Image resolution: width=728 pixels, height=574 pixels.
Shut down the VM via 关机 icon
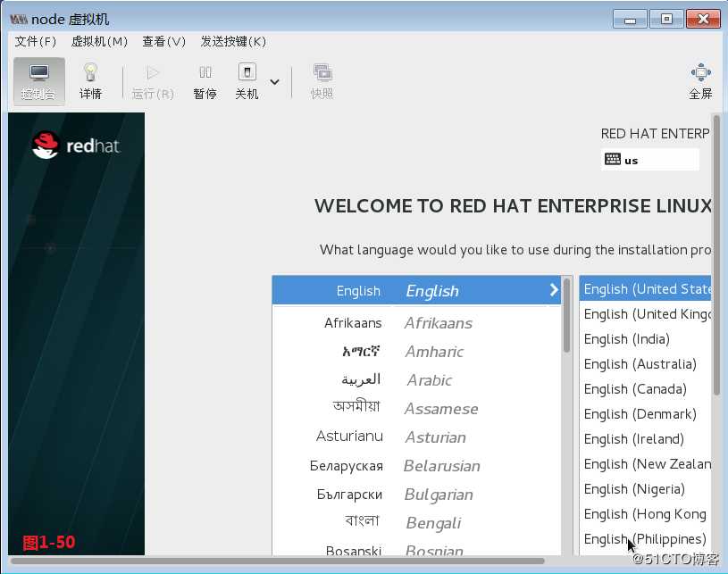click(247, 81)
